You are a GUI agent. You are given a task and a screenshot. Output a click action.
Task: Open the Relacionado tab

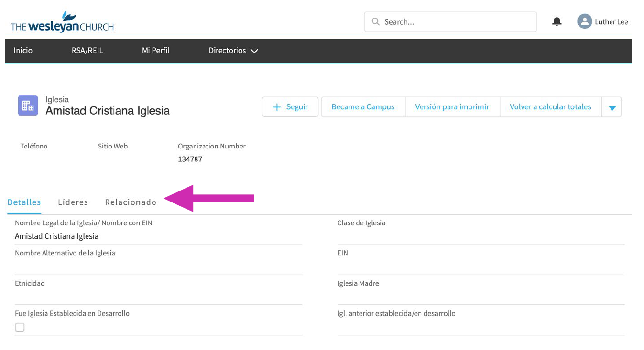tap(131, 202)
